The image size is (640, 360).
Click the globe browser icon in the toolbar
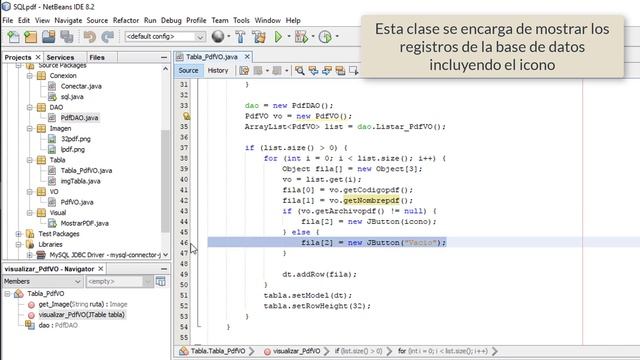(218, 37)
